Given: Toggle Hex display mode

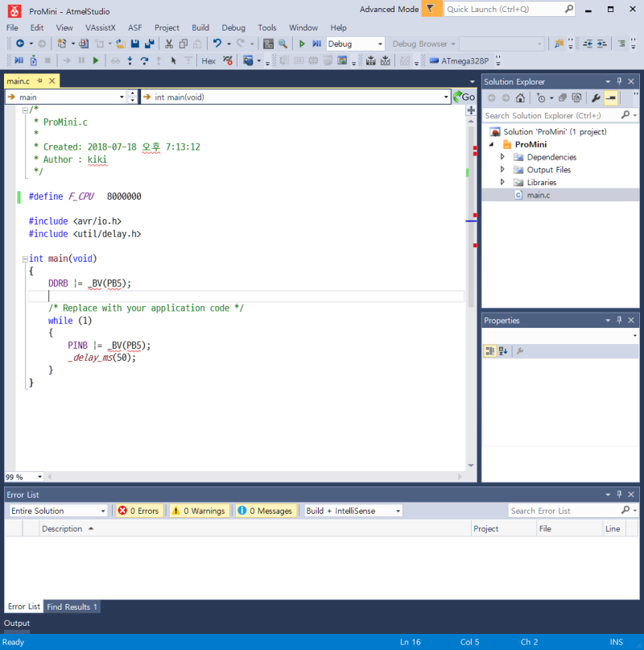Looking at the screenshot, I should pyautogui.click(x=208, y=60).
